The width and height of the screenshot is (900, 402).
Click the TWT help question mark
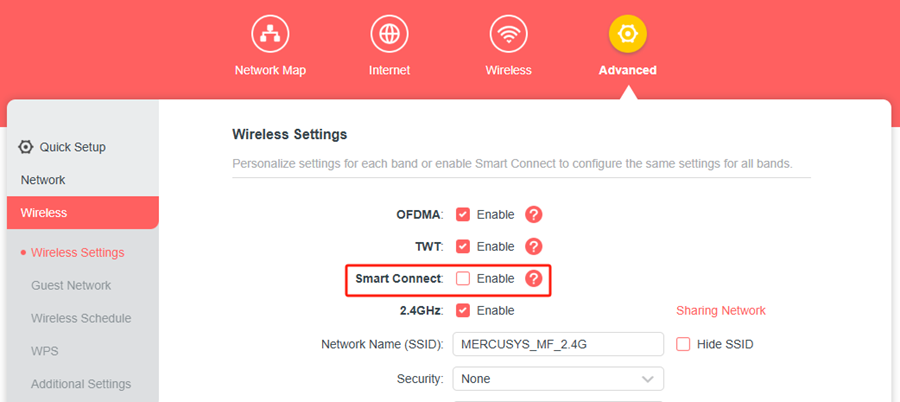(534, 246)
